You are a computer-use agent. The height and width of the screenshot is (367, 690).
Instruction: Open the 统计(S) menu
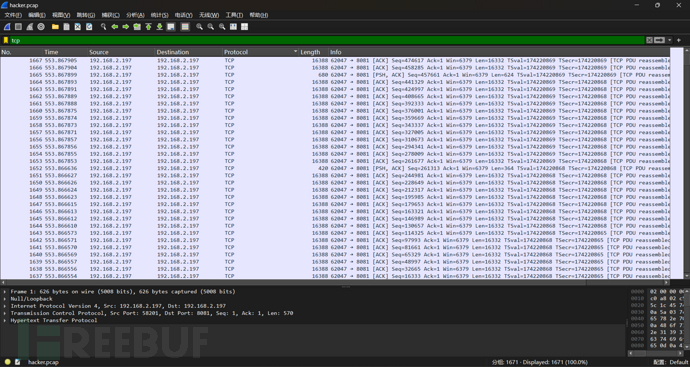159,15
